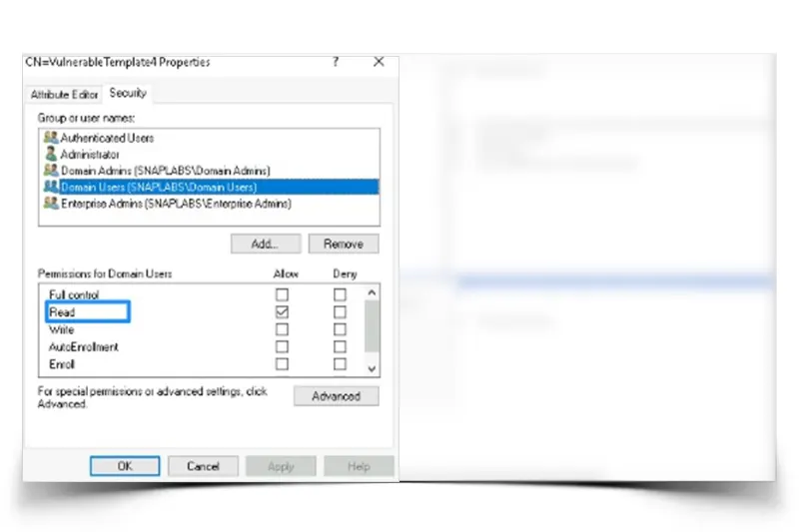Select the Security tab

[x=128, y=93]
